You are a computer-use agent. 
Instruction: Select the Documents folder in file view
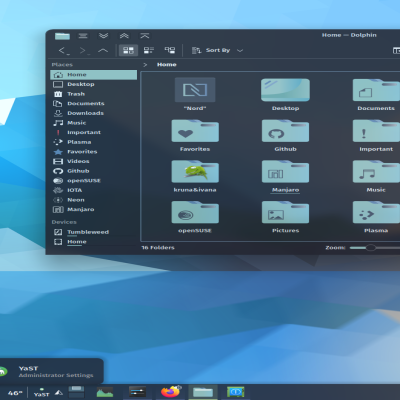376,94
